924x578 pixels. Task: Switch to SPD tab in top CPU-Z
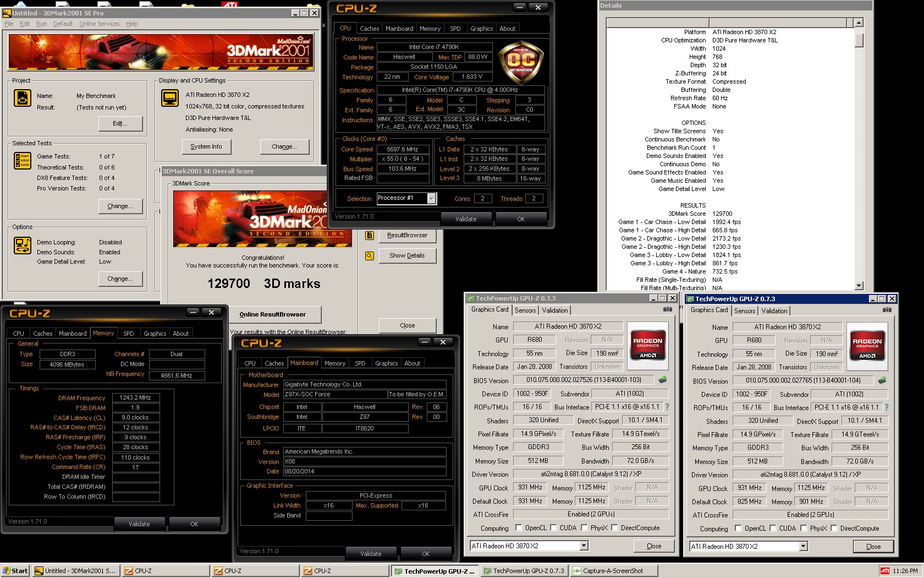455,29
